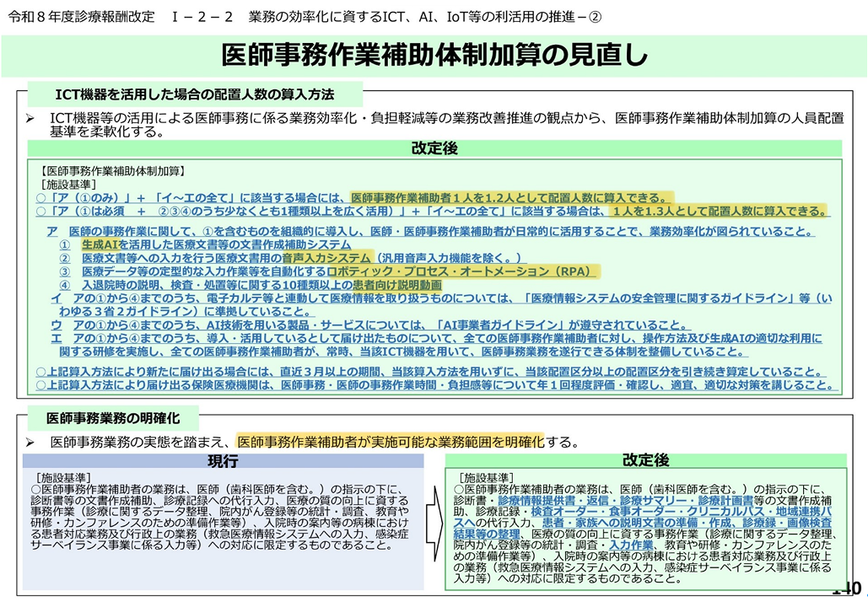
Task: Select the subtitle '業務の効率化に資するICT、AI、IoT等の利活用の推進－②'
Action: coord(424,17)
